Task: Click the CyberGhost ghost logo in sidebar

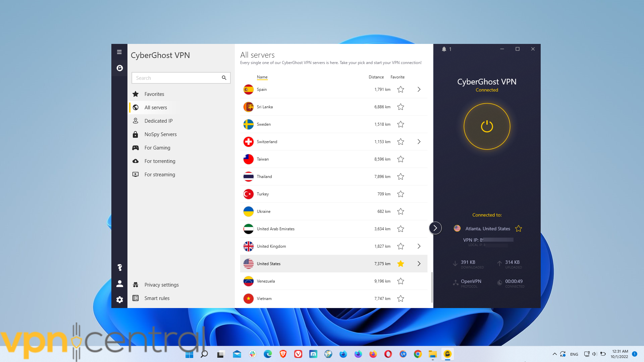Action: click(119, 68)
